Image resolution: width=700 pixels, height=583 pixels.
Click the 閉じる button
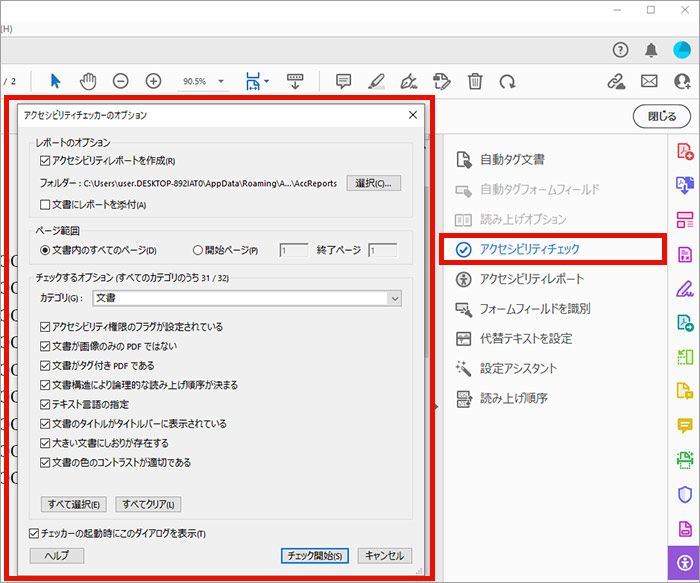point(662,117)
